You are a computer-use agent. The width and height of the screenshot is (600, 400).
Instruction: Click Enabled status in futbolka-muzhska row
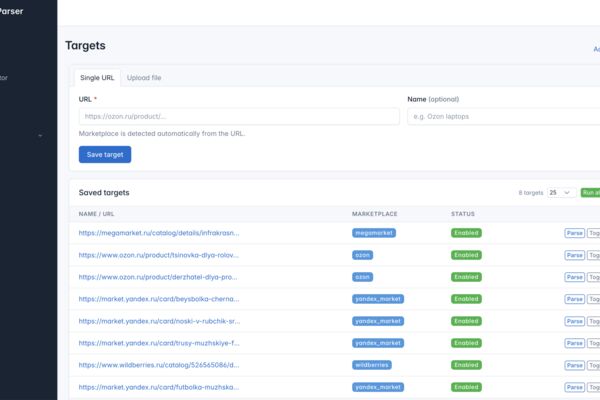point(466,387)
